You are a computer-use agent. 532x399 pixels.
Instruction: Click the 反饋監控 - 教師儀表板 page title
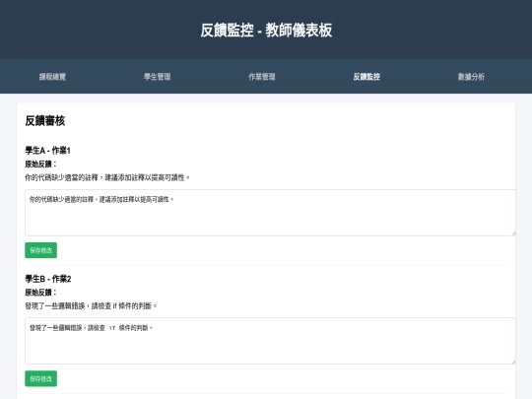click(266, 30)
